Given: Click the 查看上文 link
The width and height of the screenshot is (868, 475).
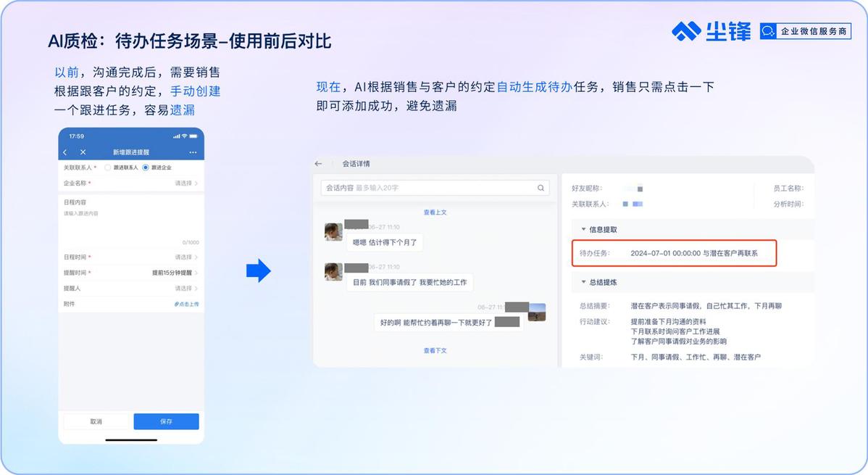Looking at the screenshot, I should [x=435, y=212].
